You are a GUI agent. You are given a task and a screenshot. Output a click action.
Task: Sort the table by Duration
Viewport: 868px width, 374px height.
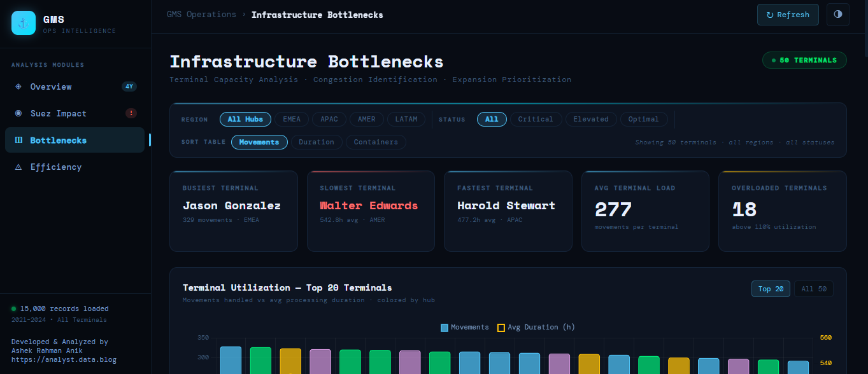(x=317, y=142)
